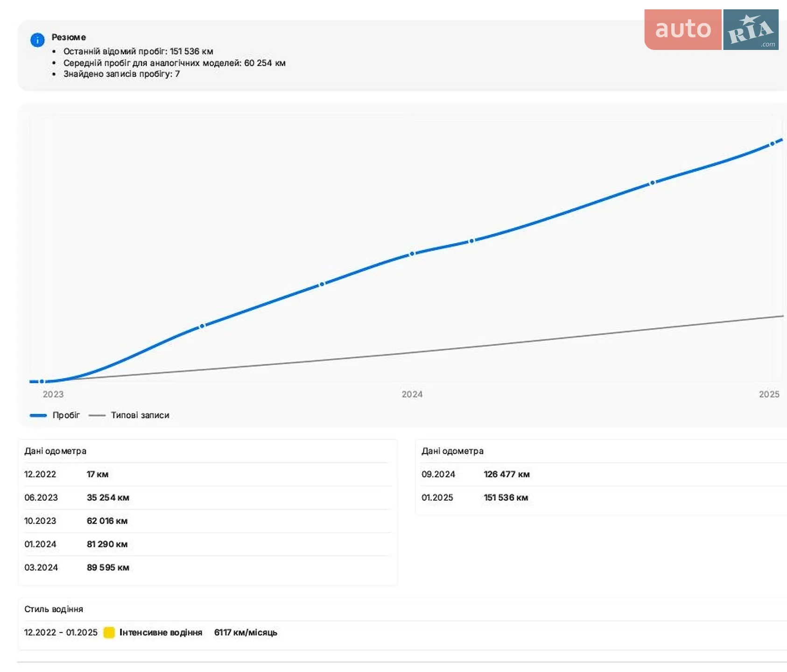Click the '6117 км/місяць' value

click(246, 632)
